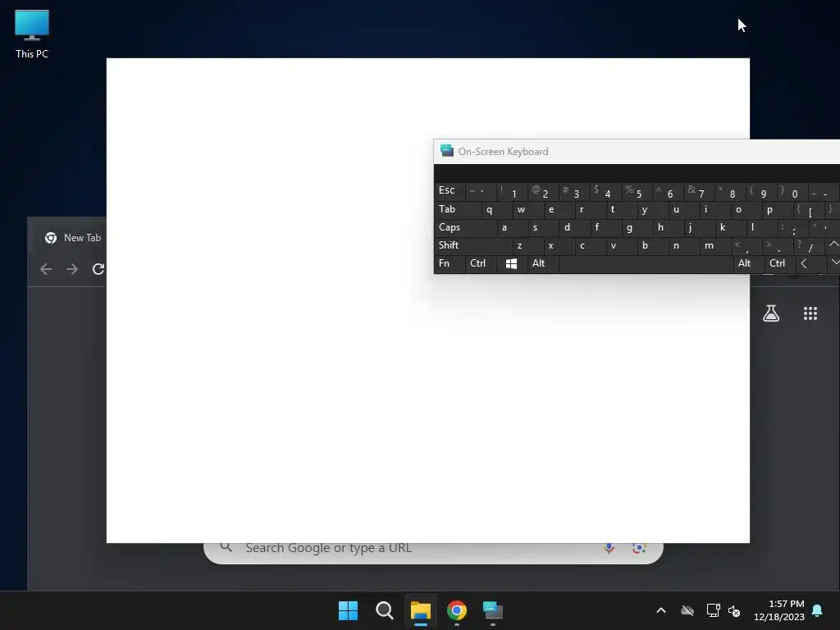Click the OneDrive cloud tray icon
The width and height of the screenshot is (840, 630).
pyautogui.click(x=687, y=610)
